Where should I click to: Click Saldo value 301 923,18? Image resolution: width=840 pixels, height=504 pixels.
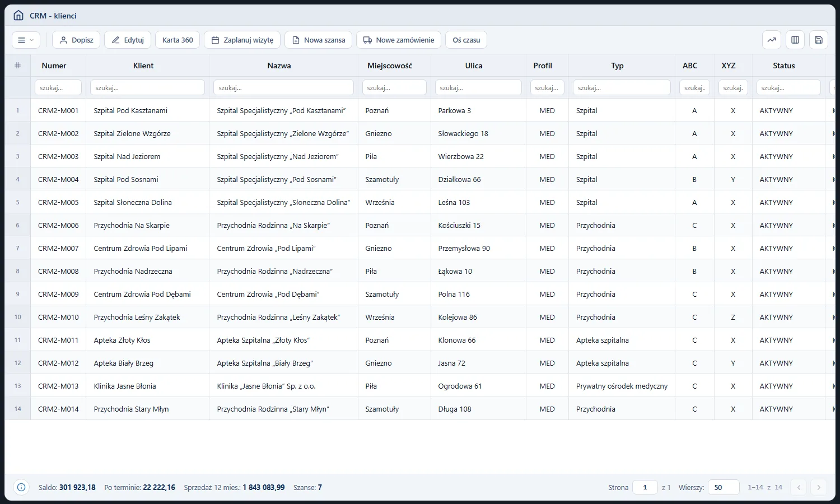(77, 487)
